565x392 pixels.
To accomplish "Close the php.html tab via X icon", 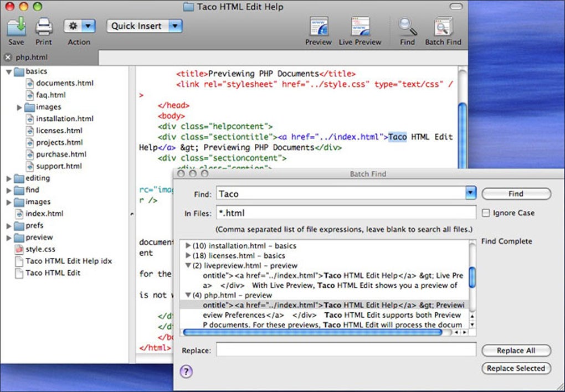I will (8, 58).
